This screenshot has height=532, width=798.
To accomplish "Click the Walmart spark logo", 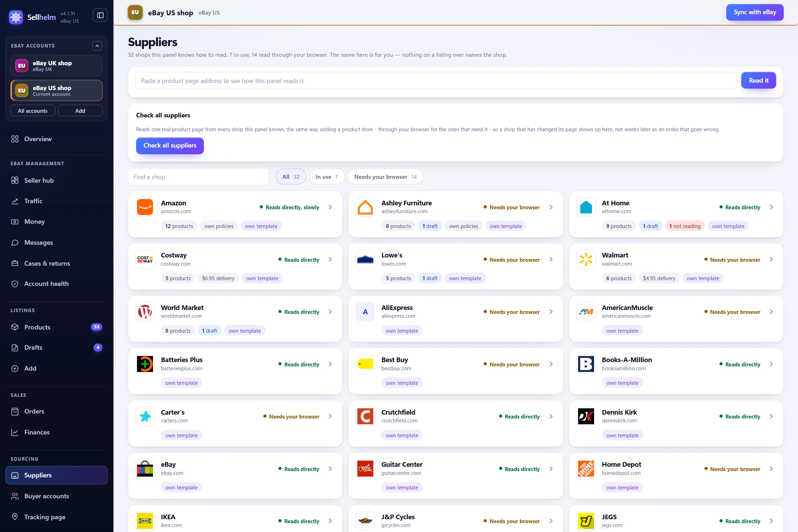I will 586,259.
